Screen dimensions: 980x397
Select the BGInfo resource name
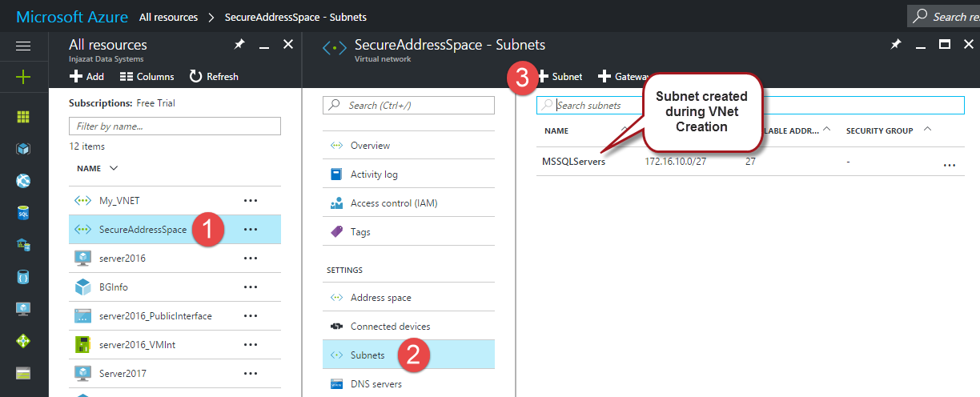(x=114, y=287)
